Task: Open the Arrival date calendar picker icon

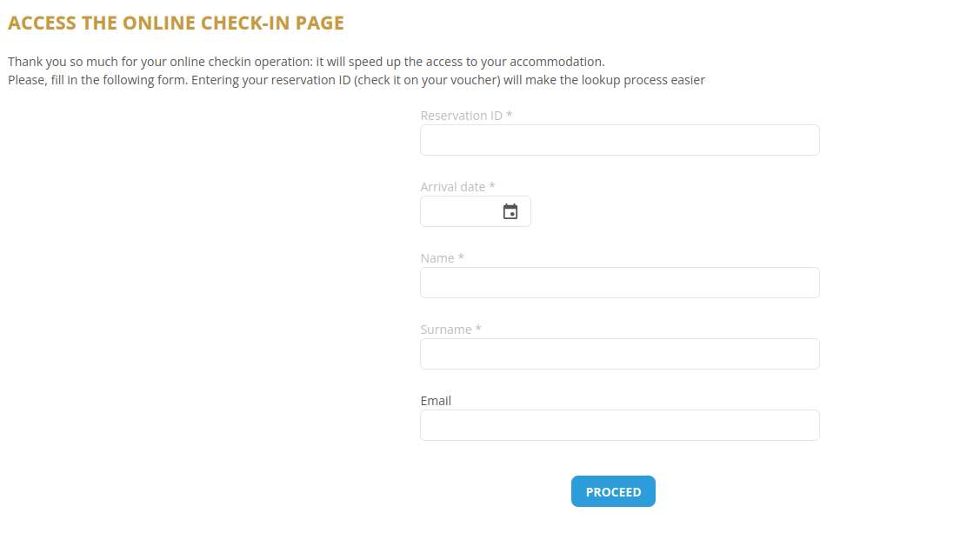Action: (510, 211)
